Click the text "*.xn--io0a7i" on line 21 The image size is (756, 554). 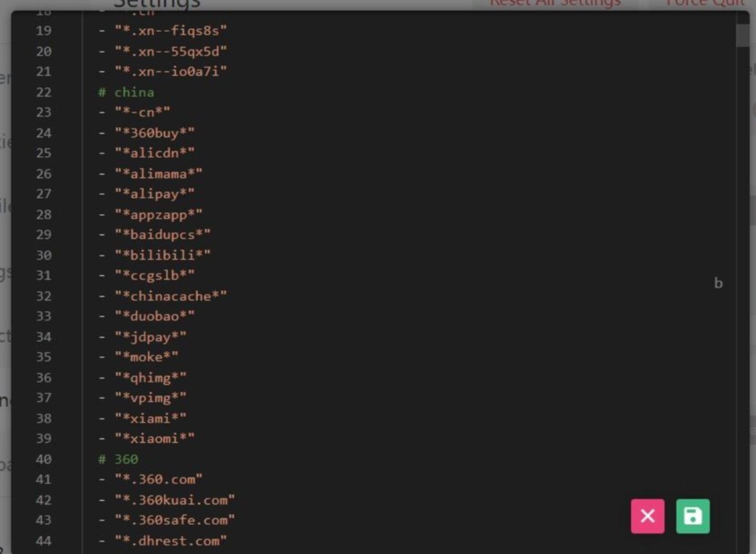[x=170, y=71]
